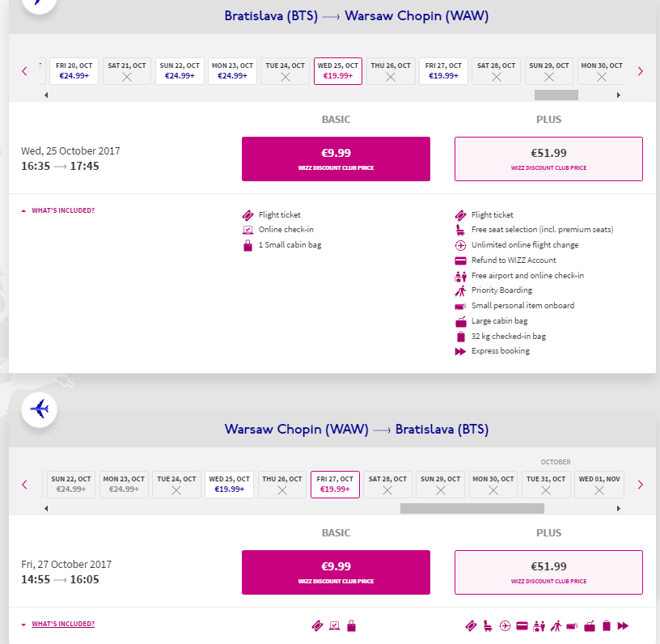
Task: Expand return What's Included section
Action: pos(58,624)
